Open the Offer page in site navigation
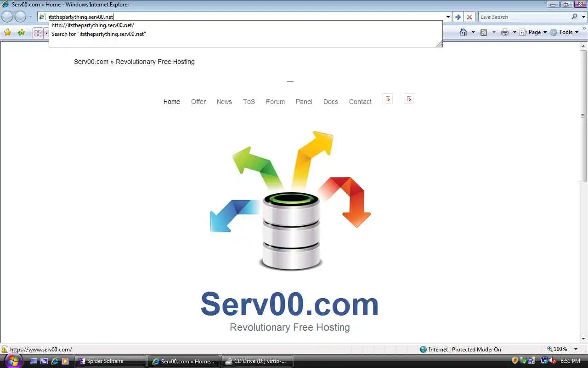 click(198, 102)
